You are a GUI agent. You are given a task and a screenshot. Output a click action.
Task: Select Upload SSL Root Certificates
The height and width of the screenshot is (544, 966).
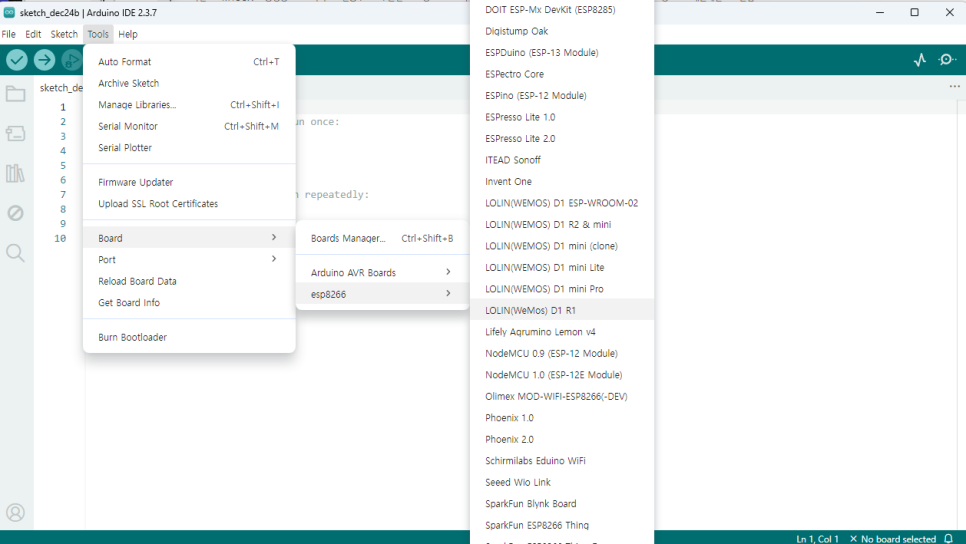tap(189, 204)
